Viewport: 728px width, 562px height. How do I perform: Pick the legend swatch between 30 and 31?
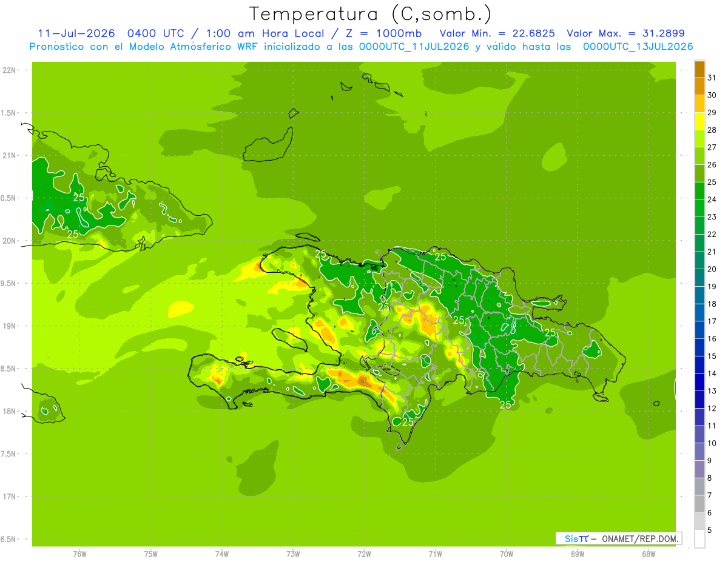699,87
